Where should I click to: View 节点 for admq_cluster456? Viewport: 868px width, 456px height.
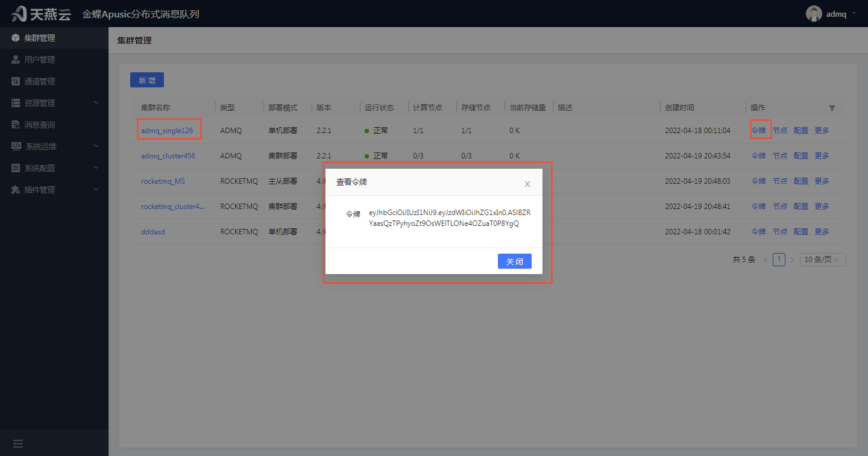780,155
